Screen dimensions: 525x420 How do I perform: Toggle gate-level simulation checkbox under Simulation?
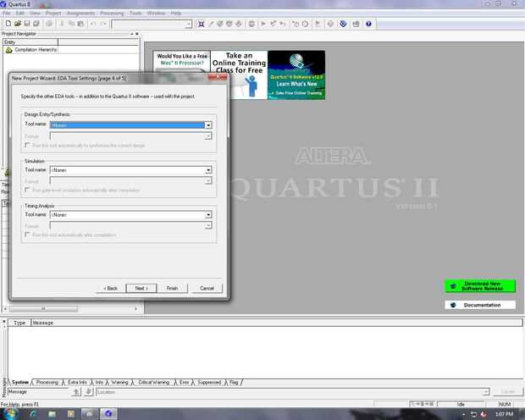pyautogui.click(x=27, y=190)
